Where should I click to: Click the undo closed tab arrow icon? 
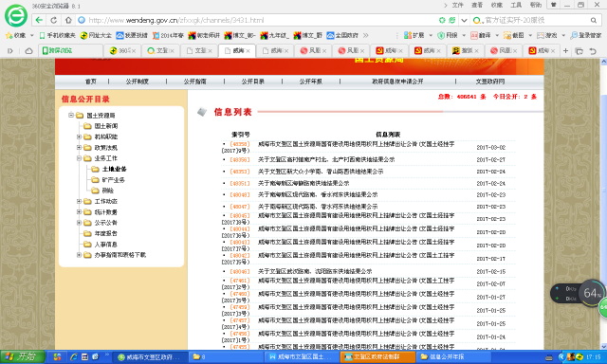[x=593, y=50]
